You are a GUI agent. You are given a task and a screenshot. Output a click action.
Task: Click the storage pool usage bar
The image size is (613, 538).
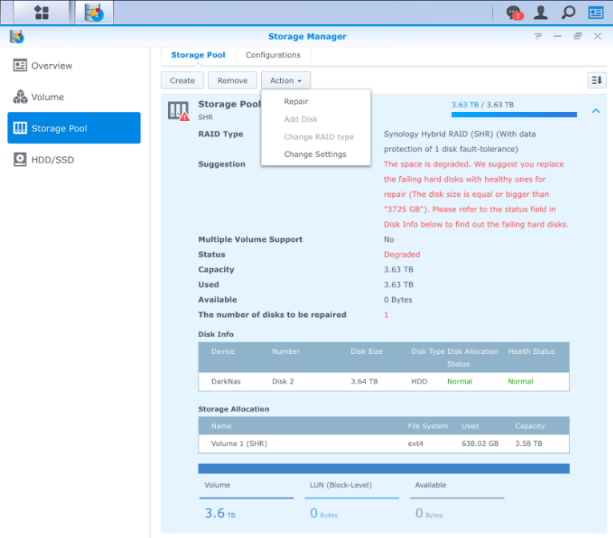pos(513,114)
